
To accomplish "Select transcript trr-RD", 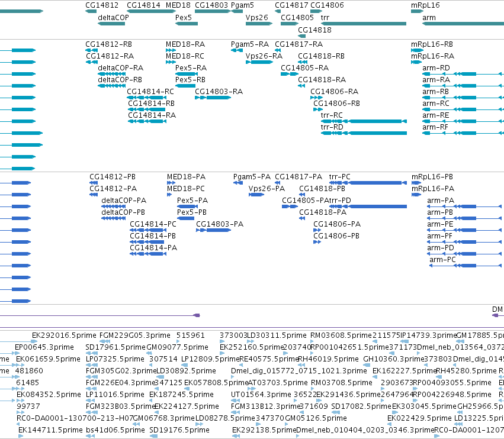I will tap(332, 127).
